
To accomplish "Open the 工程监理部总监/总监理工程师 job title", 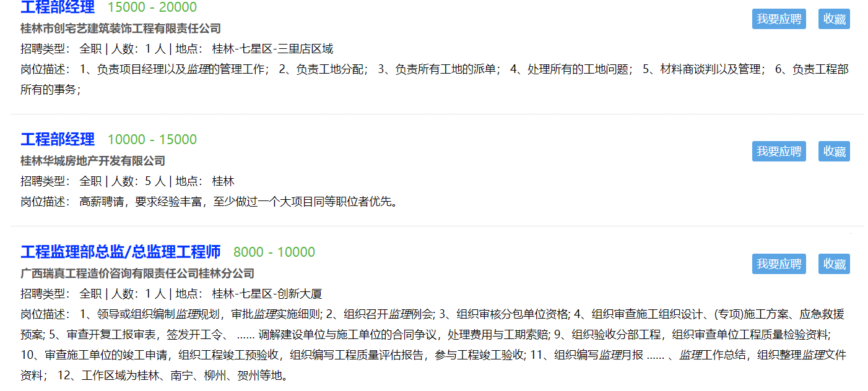I will pos(121,252).
